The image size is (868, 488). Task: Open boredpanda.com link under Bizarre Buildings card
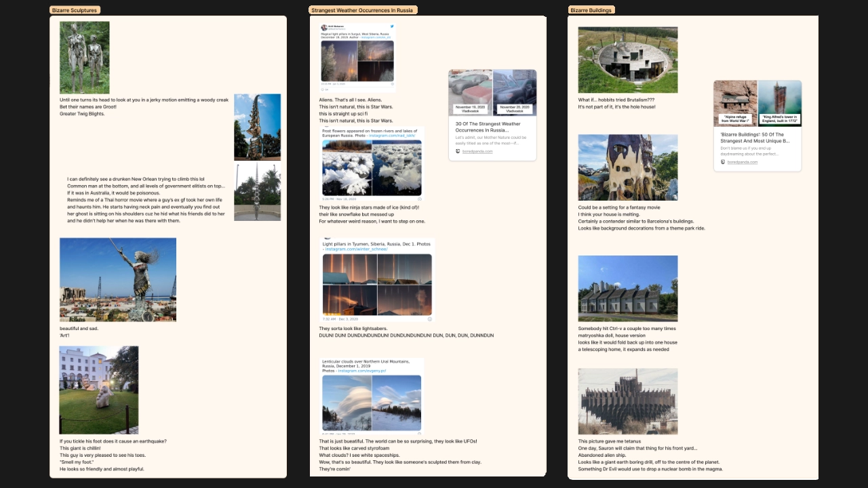click(743, 162)
